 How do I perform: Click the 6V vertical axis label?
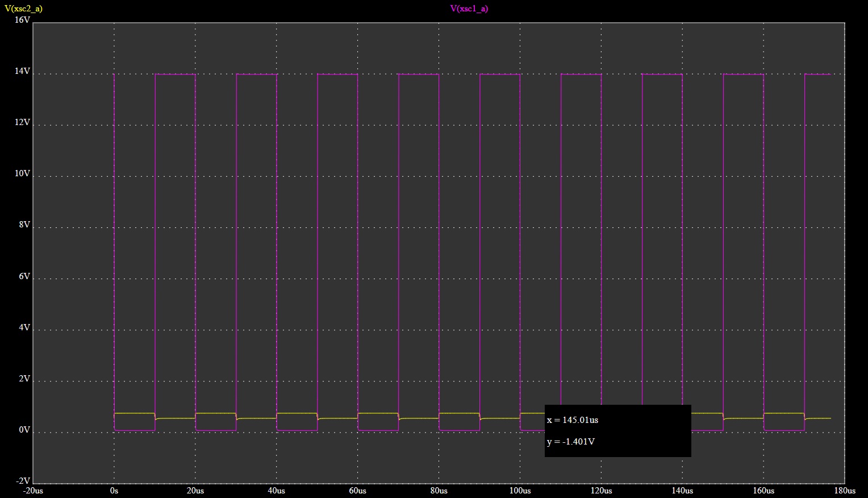(x=24, y=276)
